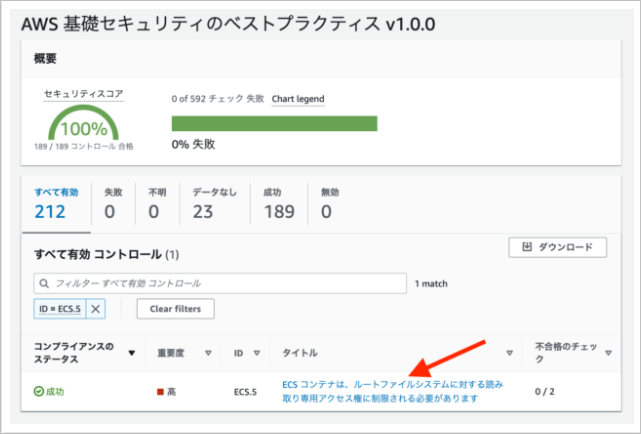Focus the フィルター すべて有効 コントロール input
This screenshot has width=641, height=434.
(x=220, y=283)
